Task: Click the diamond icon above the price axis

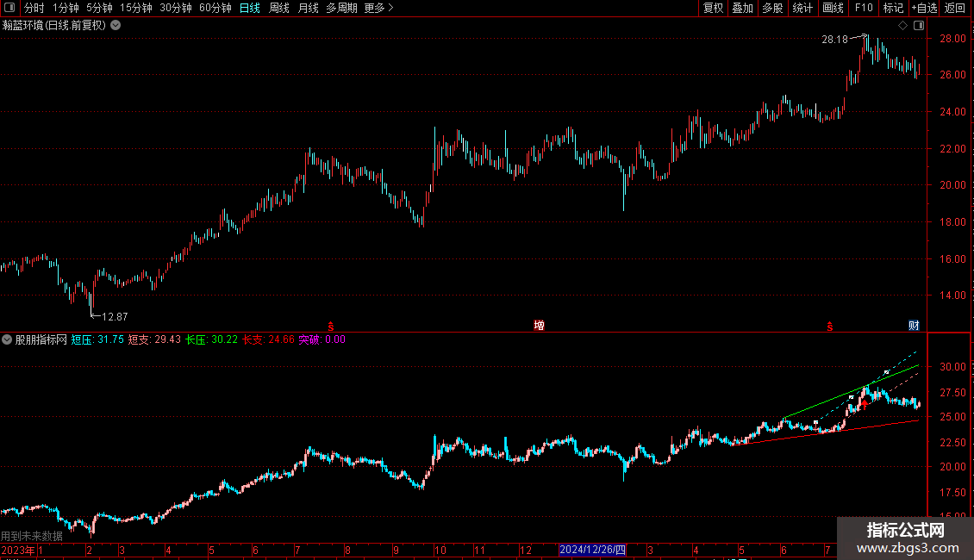Action: coord(902,26)
